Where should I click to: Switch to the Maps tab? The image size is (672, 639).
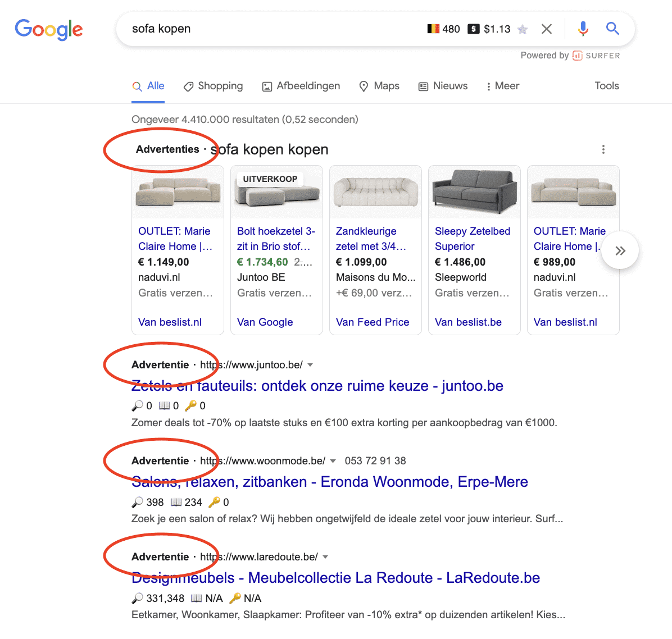(x=379, y=86)
